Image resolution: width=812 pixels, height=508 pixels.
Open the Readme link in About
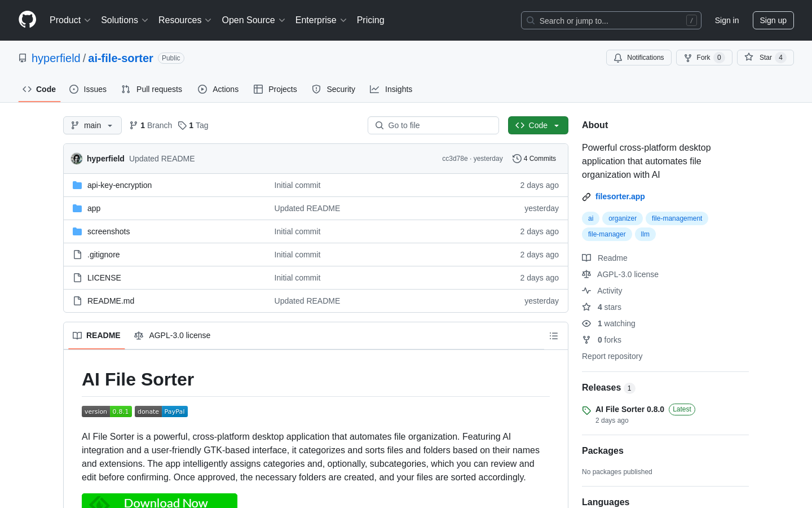point(605,258)
